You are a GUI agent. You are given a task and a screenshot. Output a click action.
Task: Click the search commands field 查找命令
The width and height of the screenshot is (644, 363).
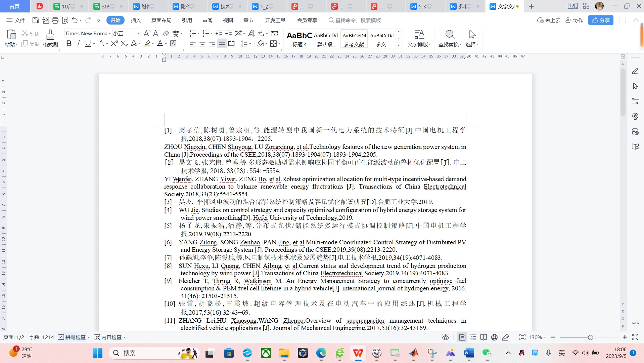point(355,20)
